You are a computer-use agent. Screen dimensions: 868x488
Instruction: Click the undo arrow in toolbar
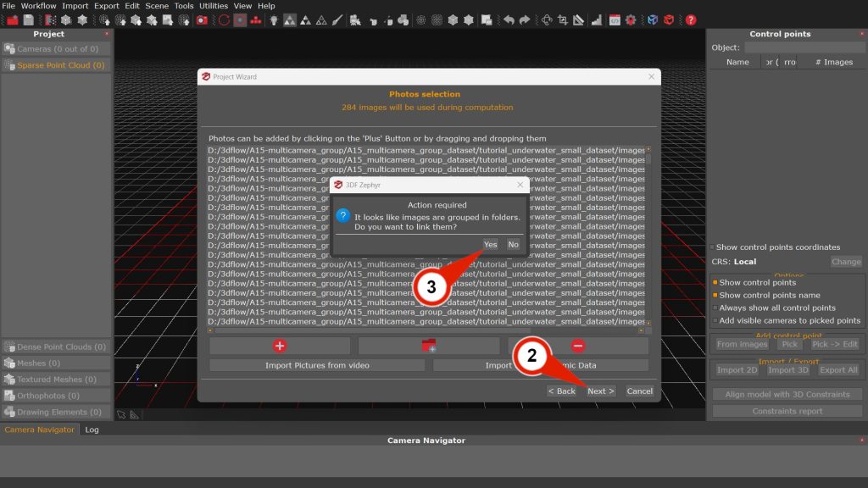(x=509, y=19)
